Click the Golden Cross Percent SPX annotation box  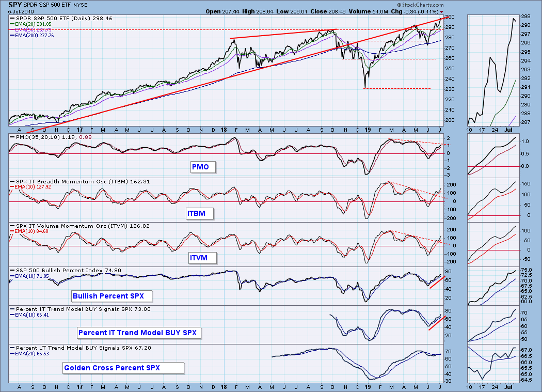[x=123, y=368]
